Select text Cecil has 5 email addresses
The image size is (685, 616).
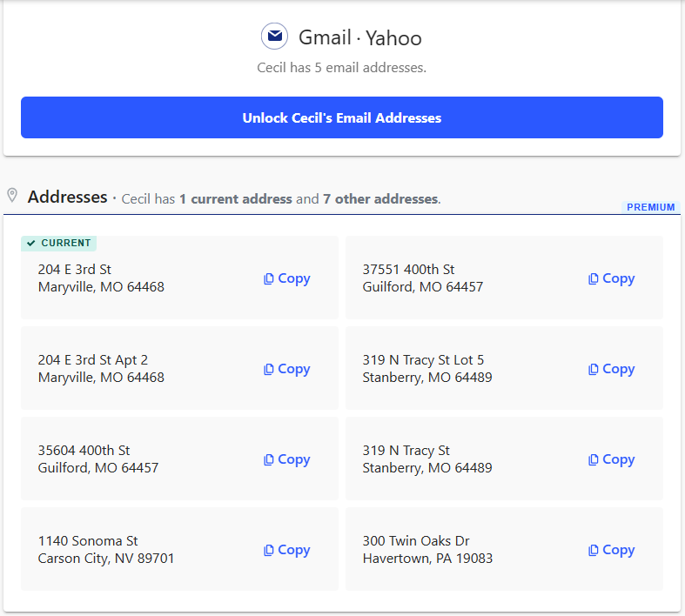[341, 68]
